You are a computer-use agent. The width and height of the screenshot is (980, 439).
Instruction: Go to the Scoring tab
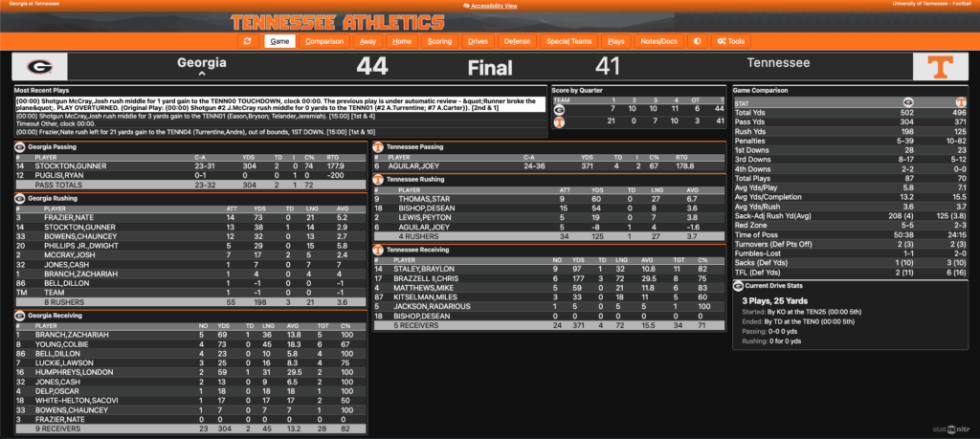coord(439,41)
